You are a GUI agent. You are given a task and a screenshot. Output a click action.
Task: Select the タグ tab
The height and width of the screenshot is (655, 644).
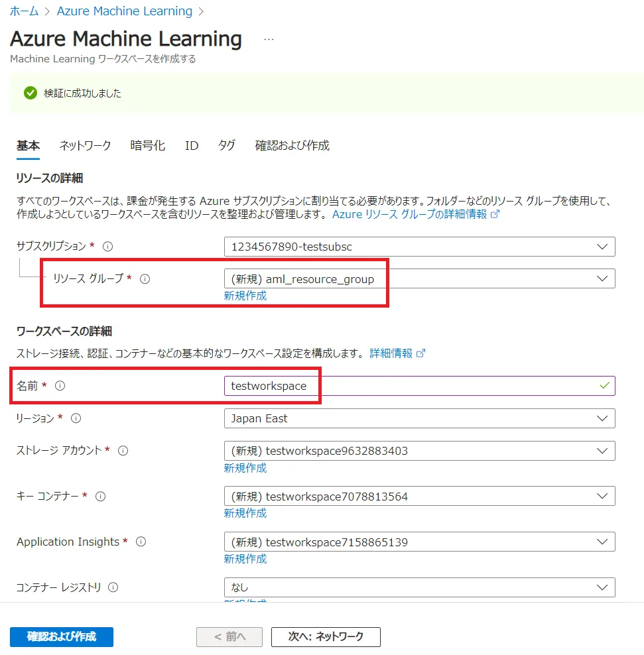(226, 146)
